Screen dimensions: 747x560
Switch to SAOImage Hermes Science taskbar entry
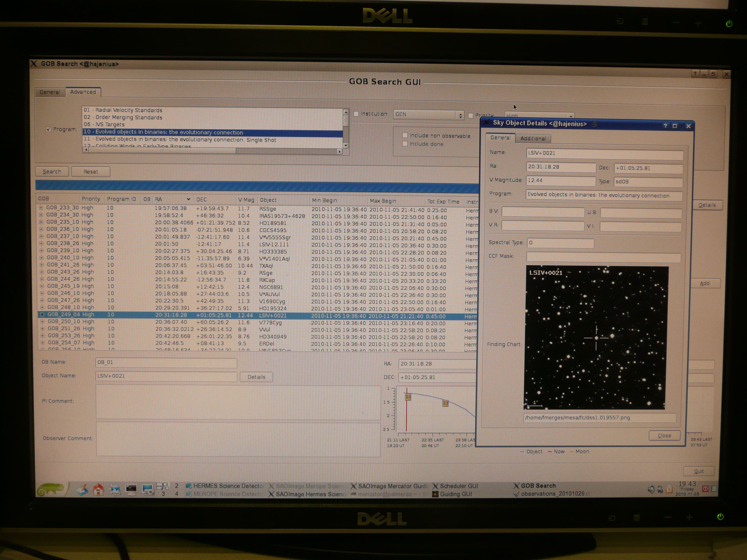point(307,494)
